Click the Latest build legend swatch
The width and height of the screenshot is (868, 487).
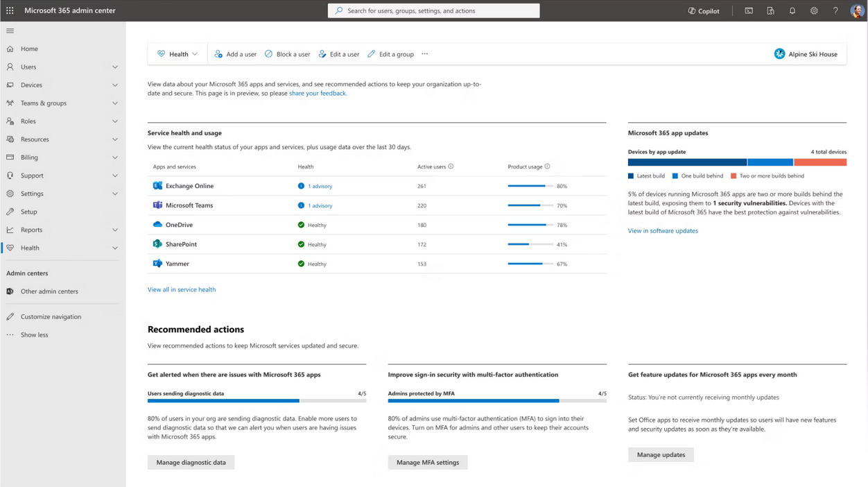[x=631, y=176]
